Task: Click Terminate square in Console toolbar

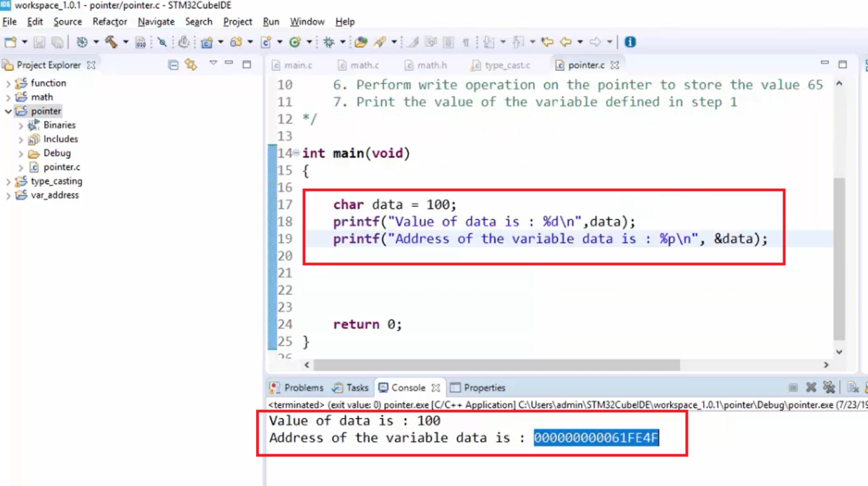Action: (793, 388)
